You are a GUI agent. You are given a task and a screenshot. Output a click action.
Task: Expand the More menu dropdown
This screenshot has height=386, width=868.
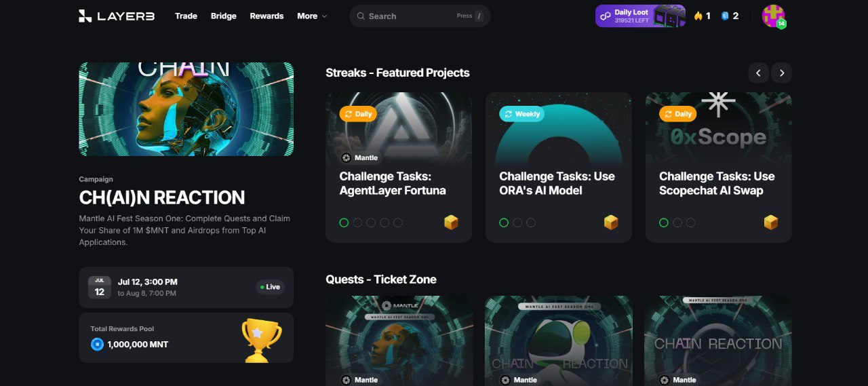click(x=312, y=16)
